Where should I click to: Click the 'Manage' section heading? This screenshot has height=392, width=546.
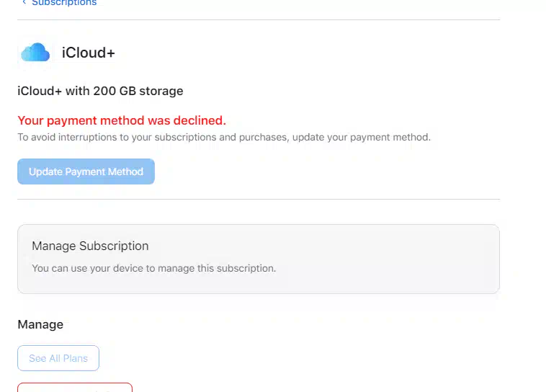40,325
